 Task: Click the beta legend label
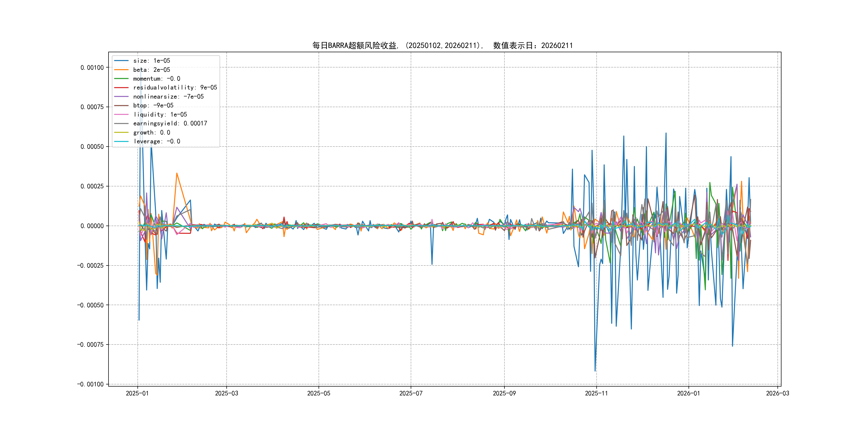151,70
